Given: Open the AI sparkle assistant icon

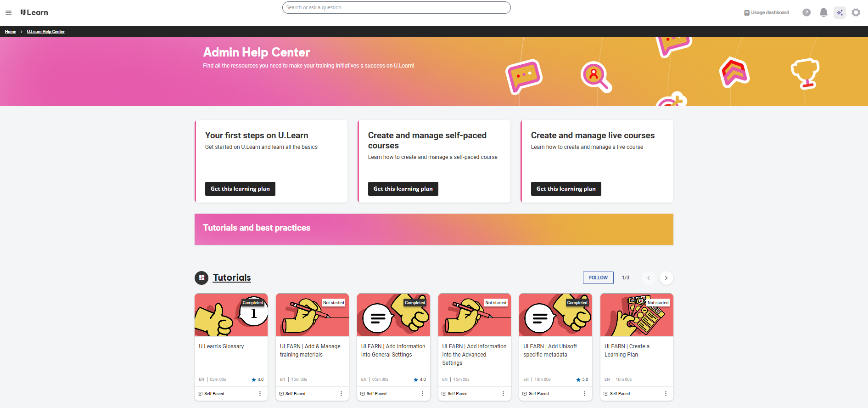Looking at the screenshot, I should (x=840, y=12).
